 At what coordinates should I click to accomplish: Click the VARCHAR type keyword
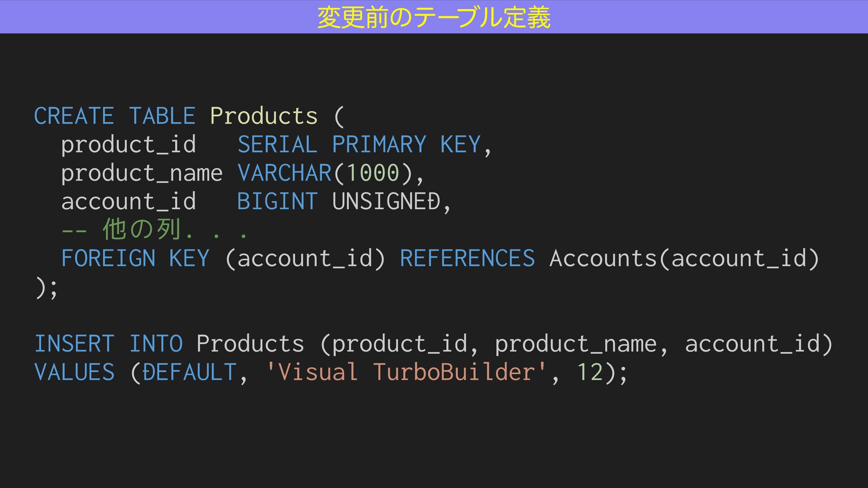[285, 174]
